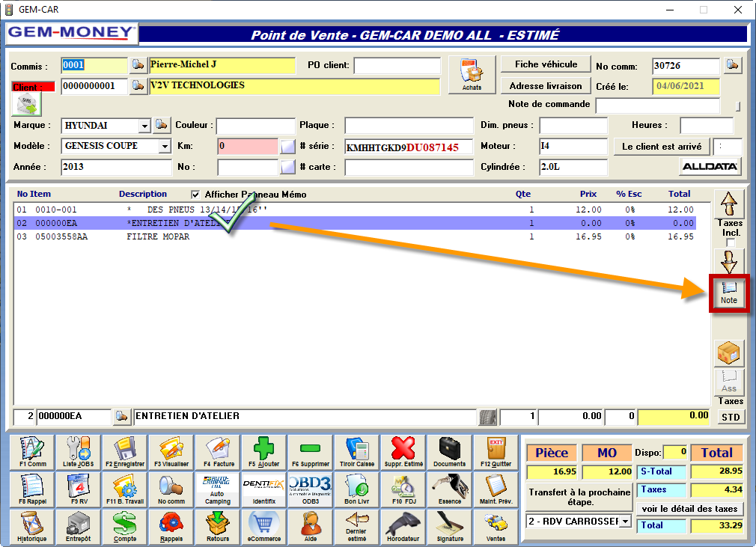
Task: Launch Auto Camping catalog
Action: [218, 489]
